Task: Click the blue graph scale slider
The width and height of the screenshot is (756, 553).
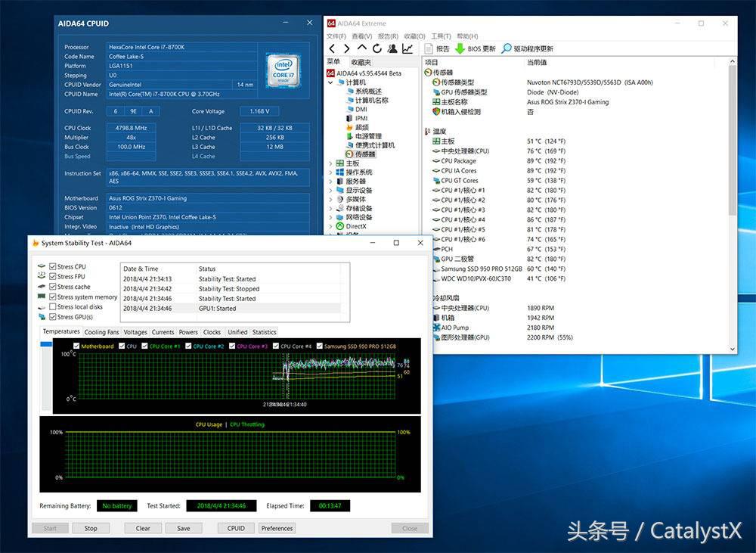Action: (x=46, y=344)
